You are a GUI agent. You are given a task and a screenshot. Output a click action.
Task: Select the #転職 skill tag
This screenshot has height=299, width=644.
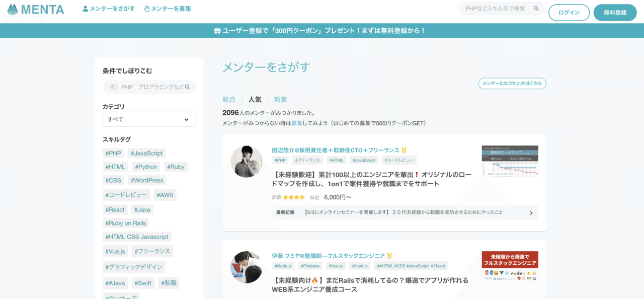click(169, 283)
